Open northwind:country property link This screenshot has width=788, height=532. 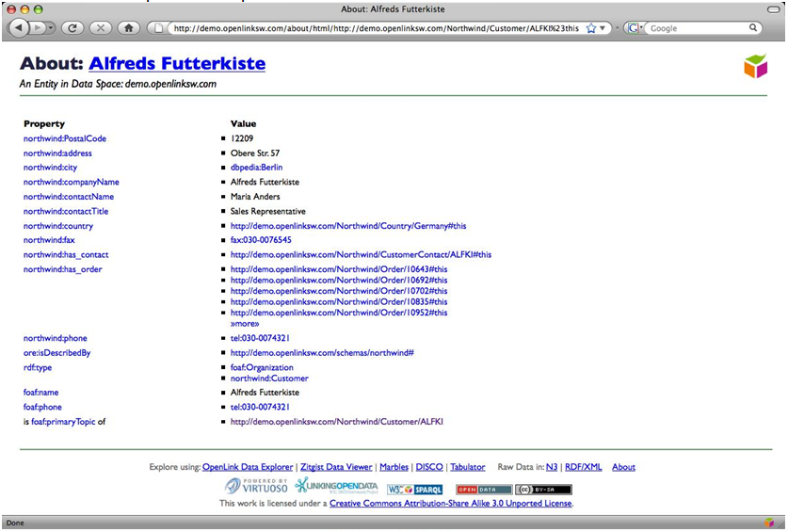tap(57, 226)
